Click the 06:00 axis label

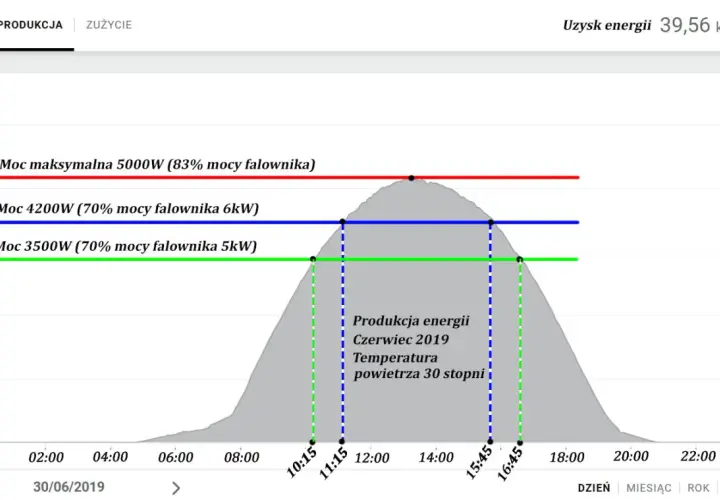coord(176,457)
